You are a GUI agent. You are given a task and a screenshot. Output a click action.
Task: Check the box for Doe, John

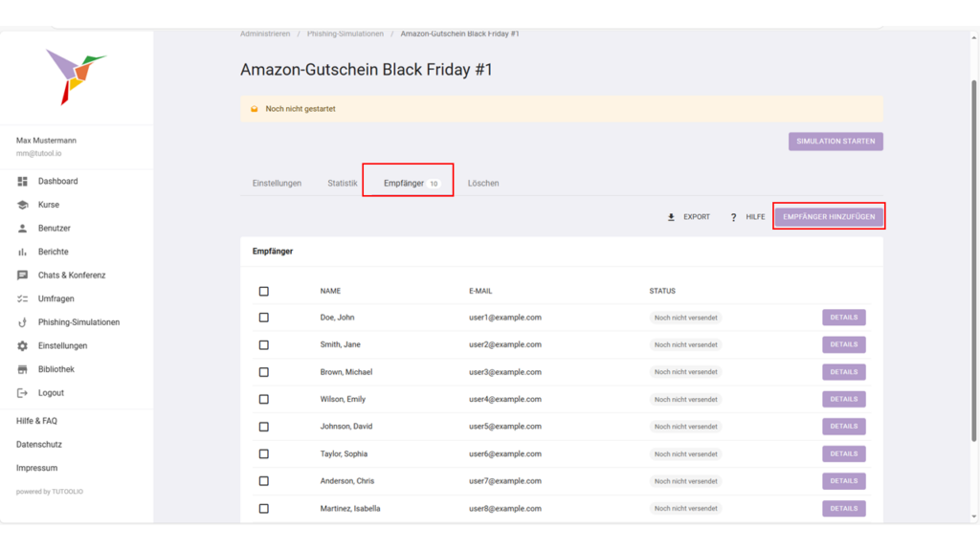click(x=264, y=318)
